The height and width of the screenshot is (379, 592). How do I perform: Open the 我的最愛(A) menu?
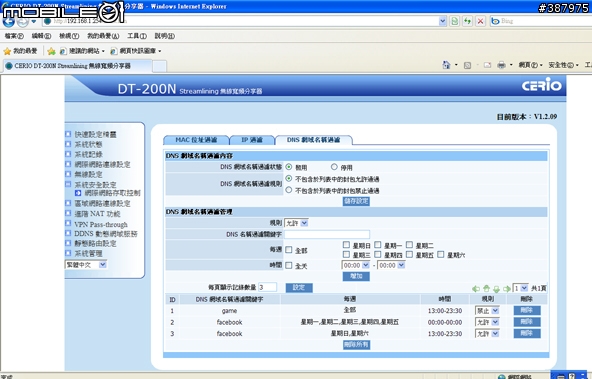[x=103, y=36]
